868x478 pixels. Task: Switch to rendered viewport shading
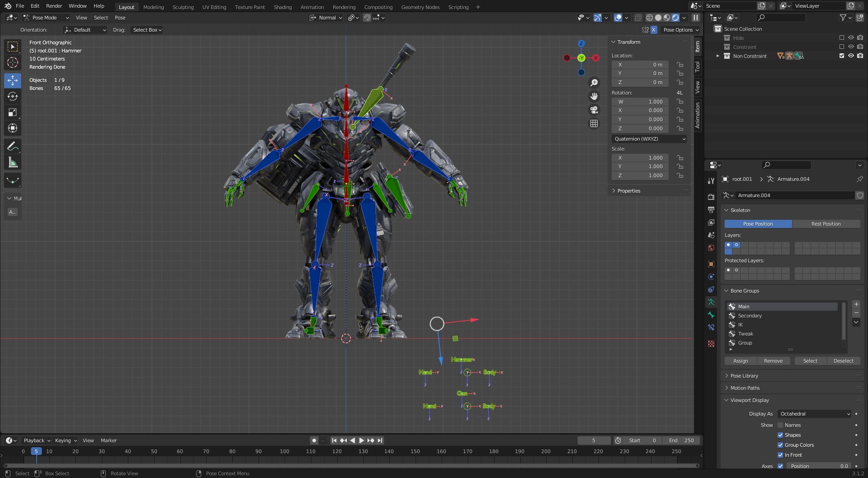point(675,18)
